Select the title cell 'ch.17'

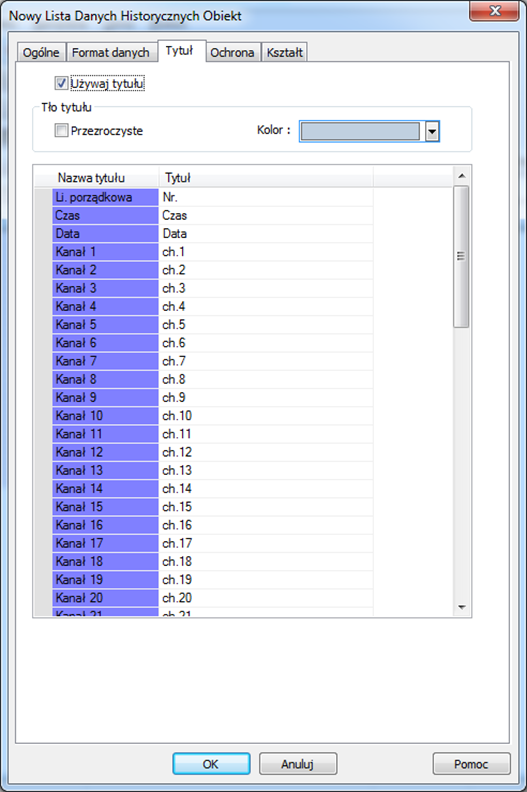[x=266, y=542]
